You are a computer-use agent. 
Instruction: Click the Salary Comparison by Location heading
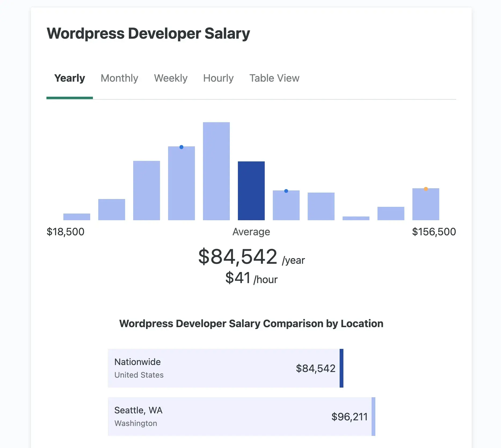(x=251, y=324)
